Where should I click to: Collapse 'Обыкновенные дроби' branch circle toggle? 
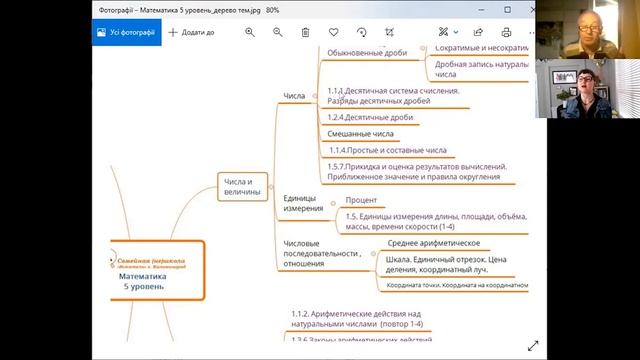(x=423, y=48)
